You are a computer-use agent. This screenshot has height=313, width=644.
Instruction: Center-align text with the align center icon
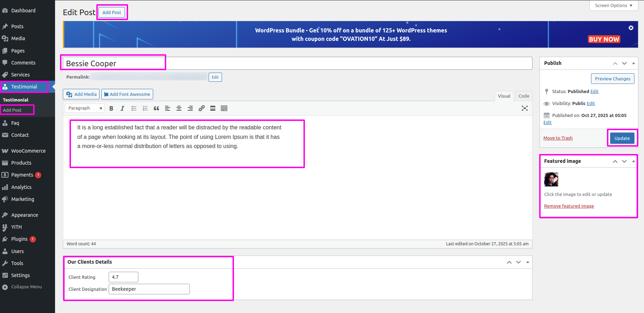[179, 109]
